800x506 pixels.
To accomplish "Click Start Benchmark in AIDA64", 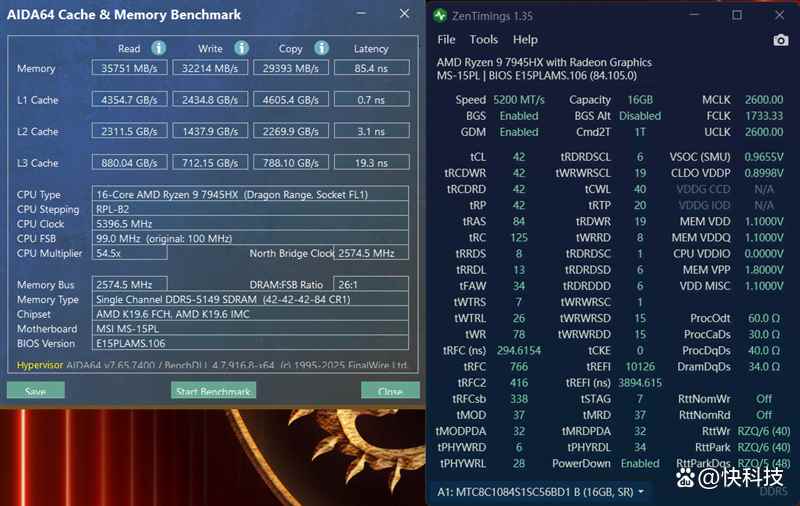I will [x=213, y=391].
